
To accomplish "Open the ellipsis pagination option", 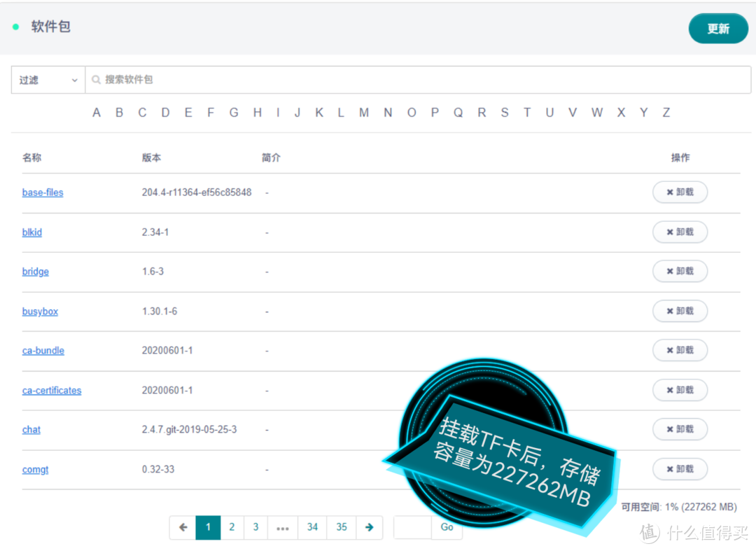I will pyautogui.click(x=282, y=527).
